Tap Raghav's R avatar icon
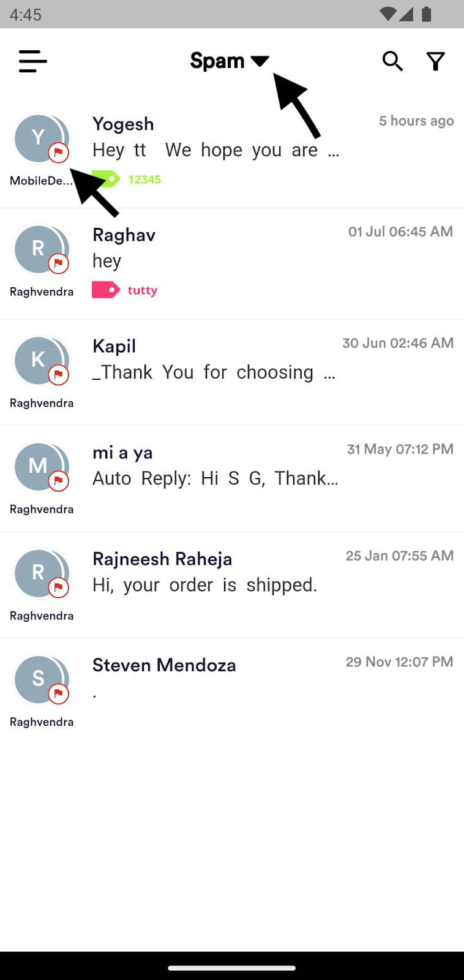 41,250
